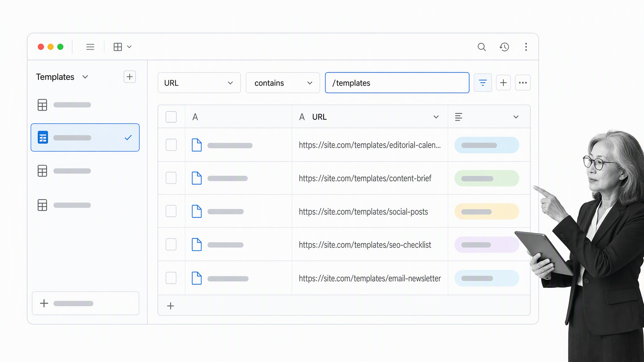Click document icon in editorial-calen row
The image size is (644, 362).
click(197, 145)
